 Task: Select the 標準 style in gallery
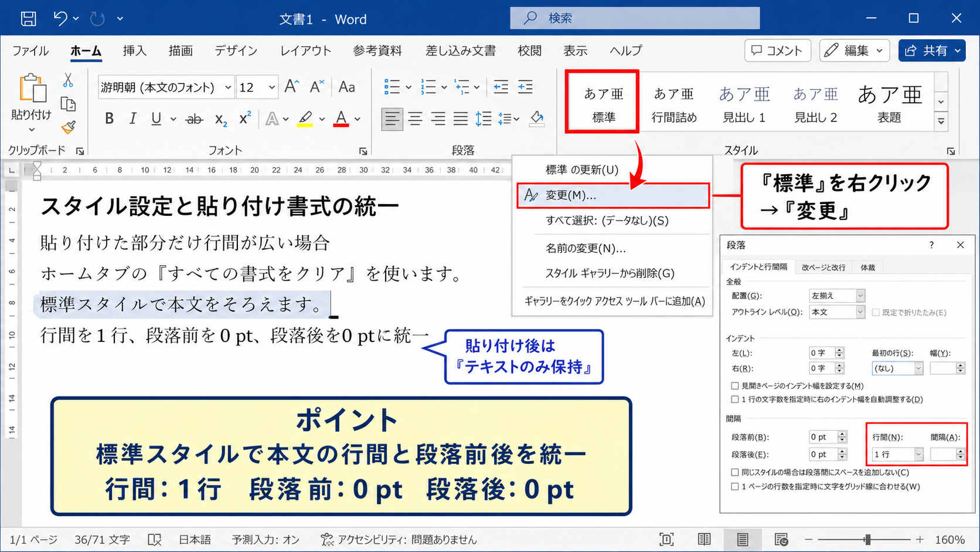[603, 102]
